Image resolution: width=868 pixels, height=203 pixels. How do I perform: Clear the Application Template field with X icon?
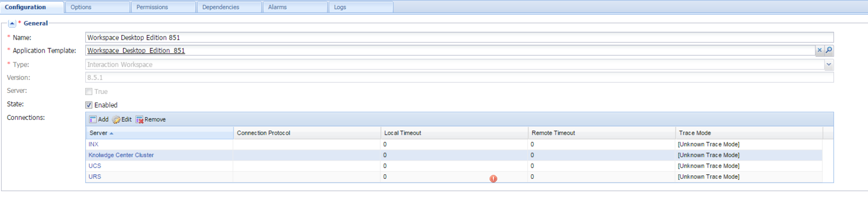pyautogui.click(x=819, y=50)
